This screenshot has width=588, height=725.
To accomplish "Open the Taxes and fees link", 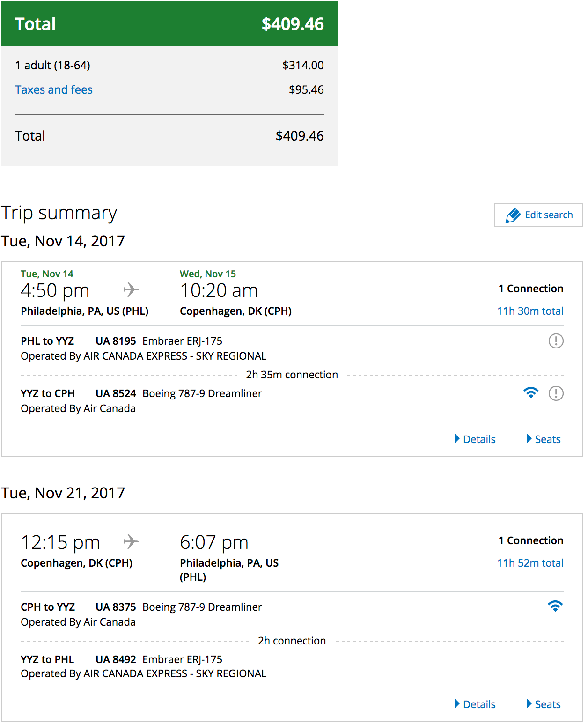I will 54,89.
